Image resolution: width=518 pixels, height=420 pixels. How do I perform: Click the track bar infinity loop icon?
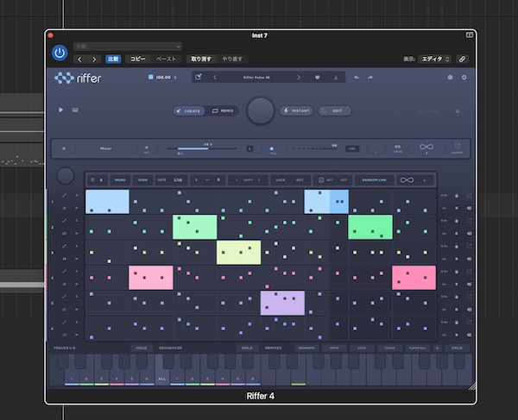pyautogui.click(x=407, y=180)
